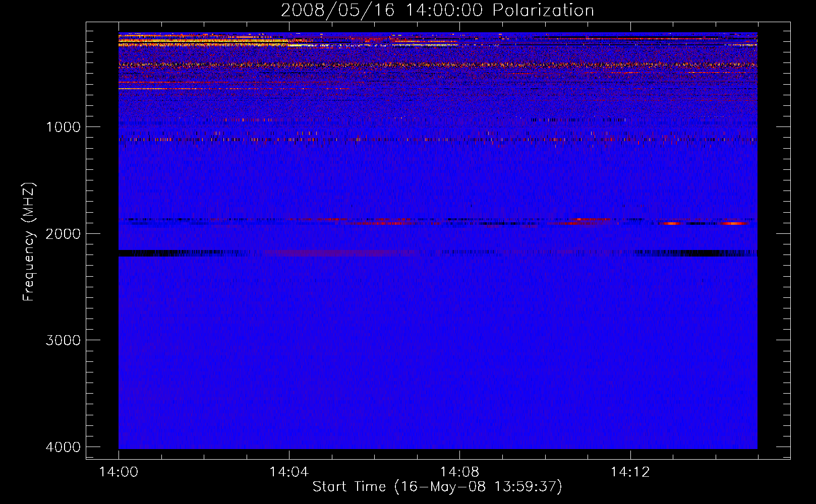Image resolution: width=816 pixels, height=504 pixels.
Task: Click the 4000 frequency tick label
Action: point(63,447)
